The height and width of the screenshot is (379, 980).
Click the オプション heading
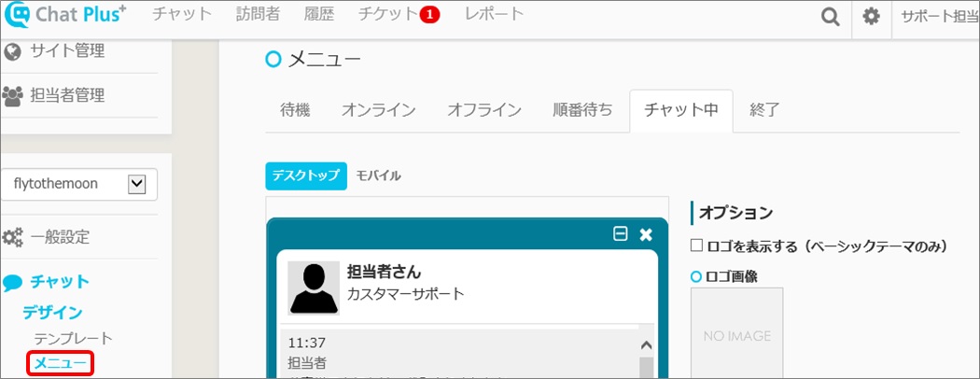[735, 213]
